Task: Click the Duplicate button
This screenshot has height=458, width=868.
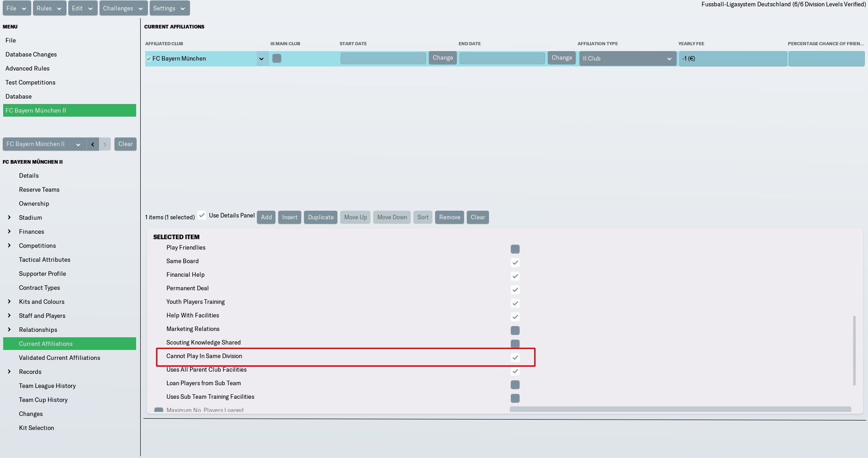Action: (321, 217)
